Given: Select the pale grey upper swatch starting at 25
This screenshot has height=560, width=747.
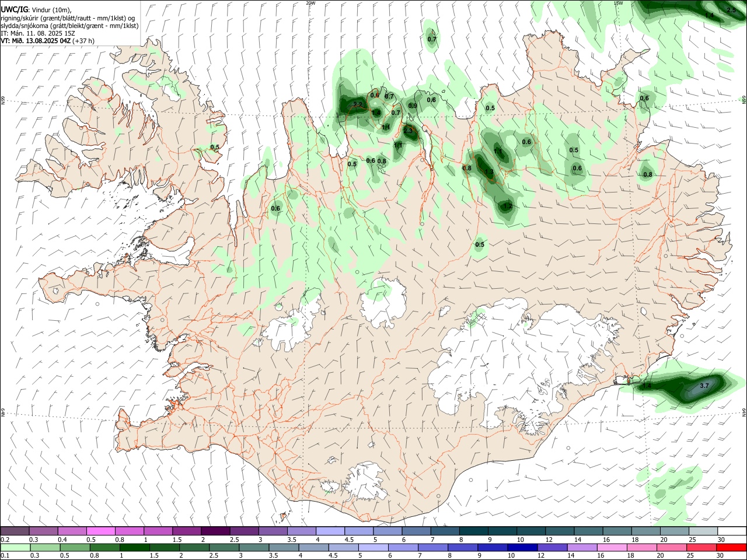Looking at the screenshot, I should click(x=704, y=531).
